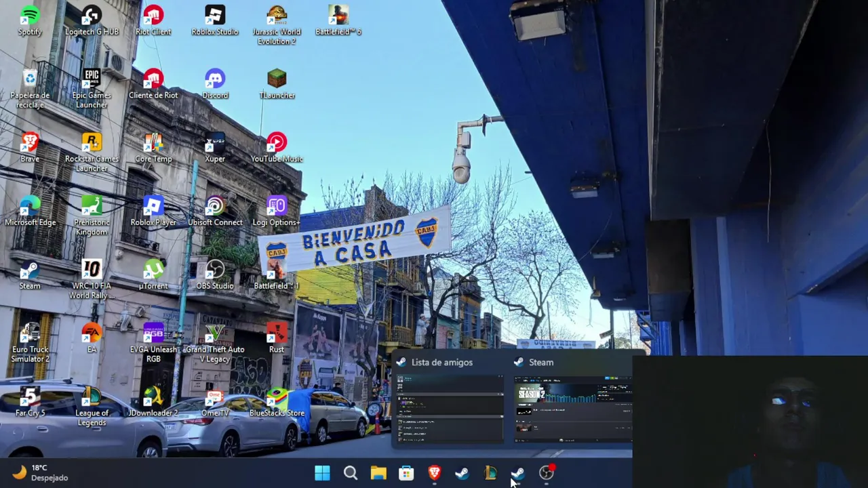The image size is (868, 488).
Task: Open the Windows Start menu
Action: (x=322, y=473)
